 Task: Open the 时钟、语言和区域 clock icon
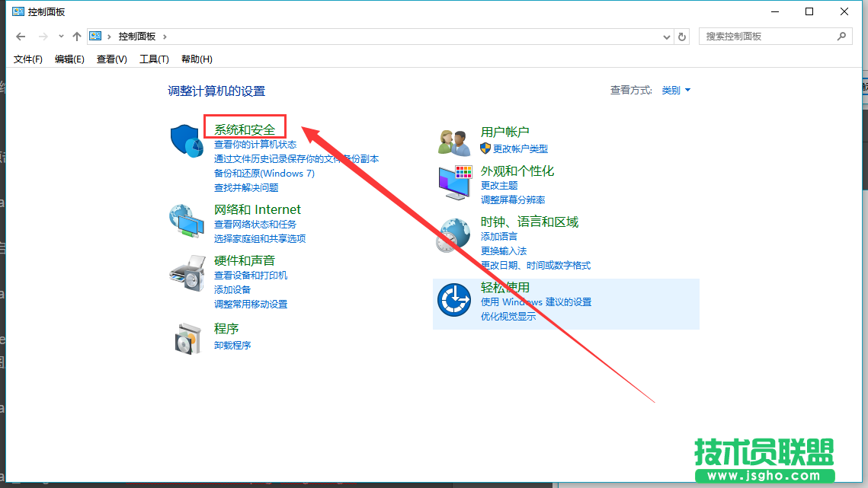point(453,232)
